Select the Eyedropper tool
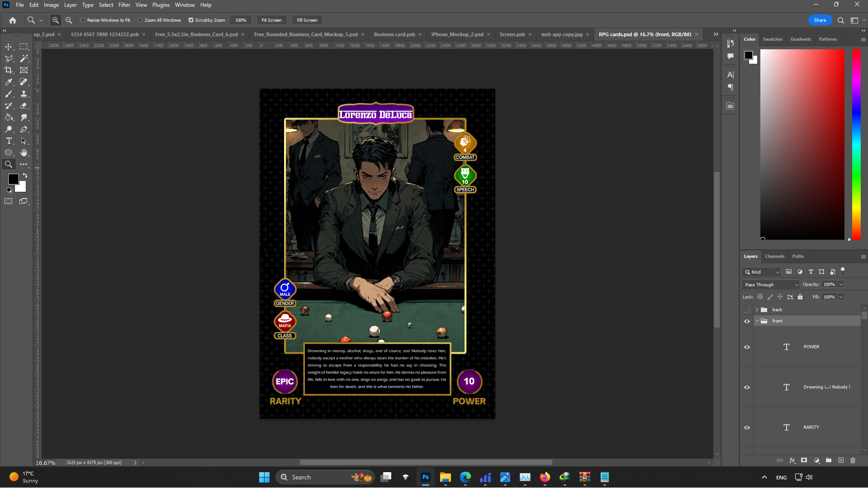The height and width of the screenshot is (488, 868). coord(9,82)
